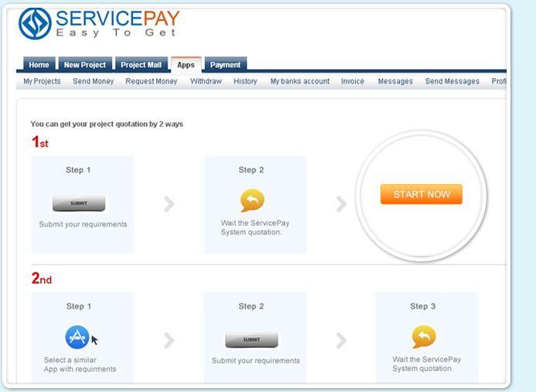Click the gray Submit icon in 1st method Step 1

[79, 203]
